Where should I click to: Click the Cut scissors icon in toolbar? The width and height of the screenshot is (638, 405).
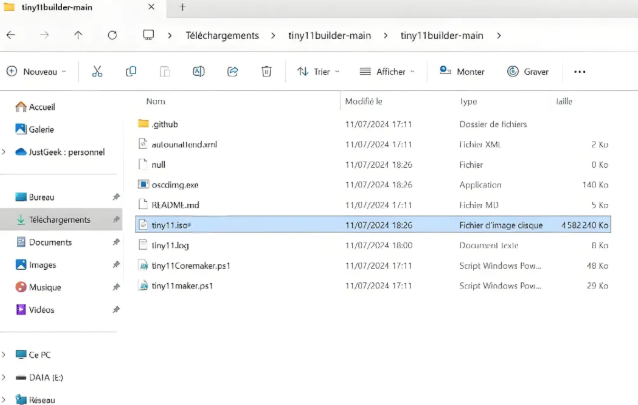click(97, 72)
